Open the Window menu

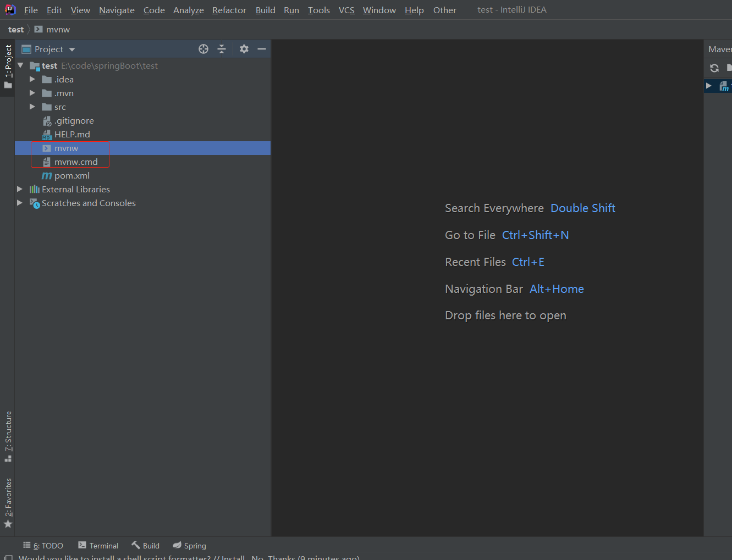[379, 10]
